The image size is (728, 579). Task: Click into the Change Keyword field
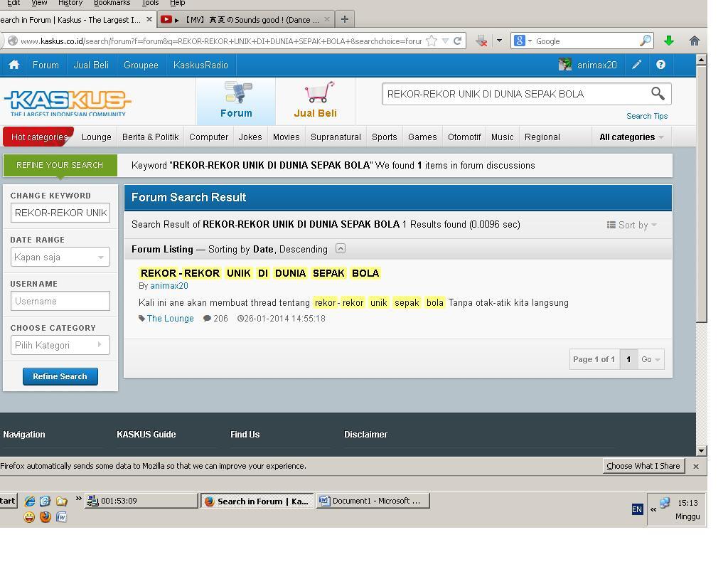(60, 213)
